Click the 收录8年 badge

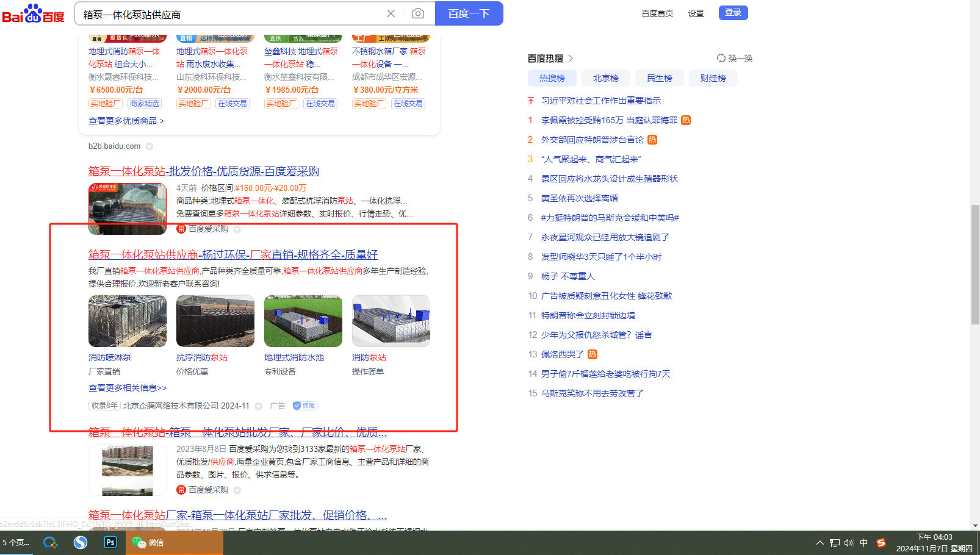click(x=104, y=406)
